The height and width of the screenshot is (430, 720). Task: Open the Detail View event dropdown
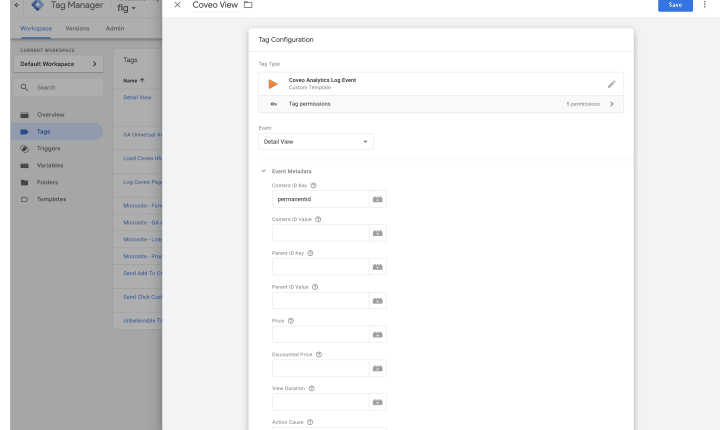tap(315, 141)
